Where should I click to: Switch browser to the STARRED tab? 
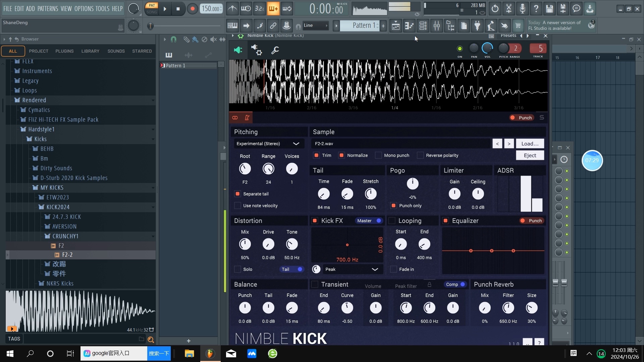click(x=142, y=51)
